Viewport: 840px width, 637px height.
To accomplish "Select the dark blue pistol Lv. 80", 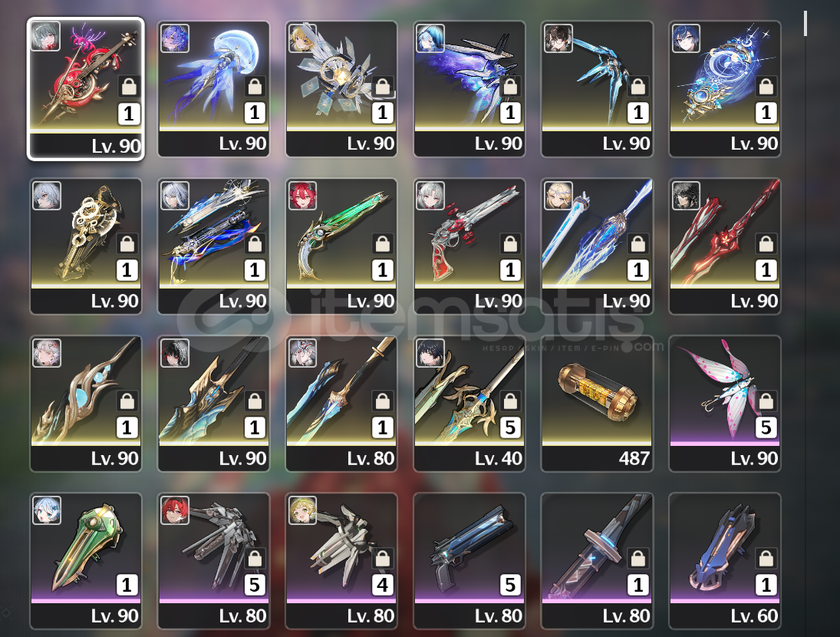I will pos(469,561).
